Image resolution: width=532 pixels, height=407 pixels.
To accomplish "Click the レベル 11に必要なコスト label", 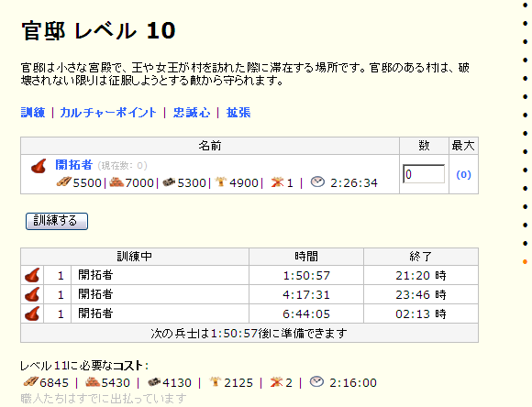I will (x=84, y=366).
